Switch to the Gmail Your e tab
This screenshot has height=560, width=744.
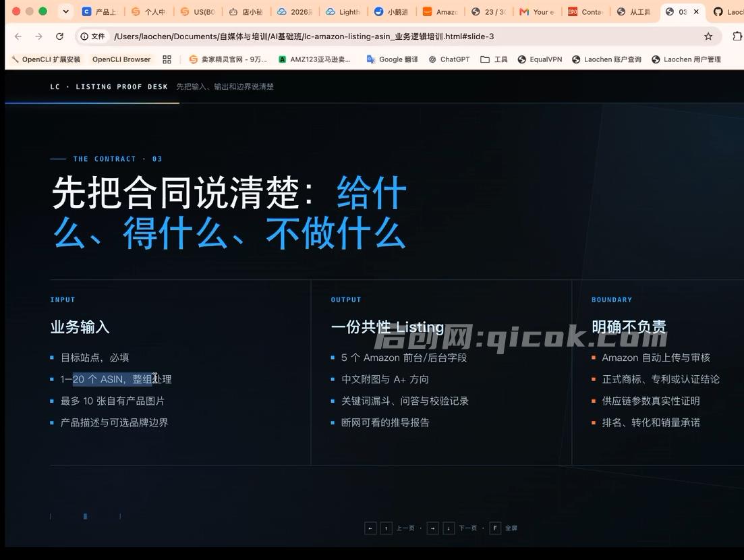pos(537,12)
